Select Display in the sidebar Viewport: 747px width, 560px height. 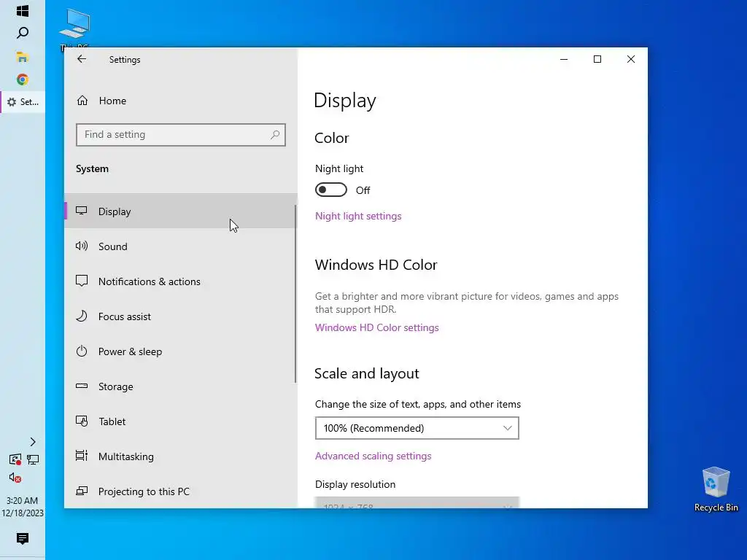180,211
